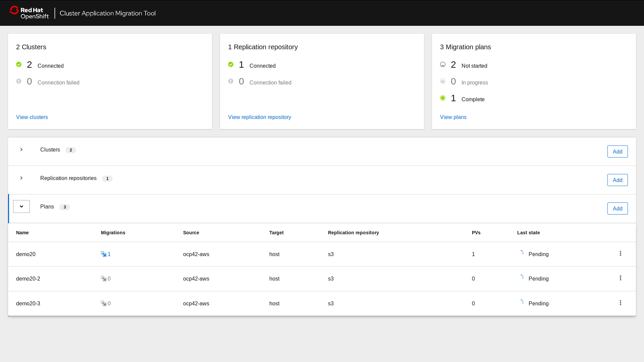Click the migrations icon on demo20-2 row
Screen dimensions: 644x362
coord(103,278)
